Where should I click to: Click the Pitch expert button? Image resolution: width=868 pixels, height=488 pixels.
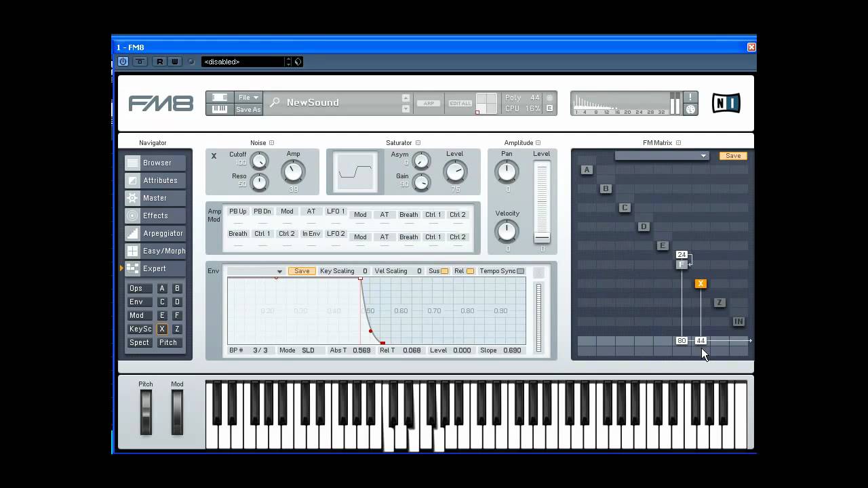pos(168,343)
